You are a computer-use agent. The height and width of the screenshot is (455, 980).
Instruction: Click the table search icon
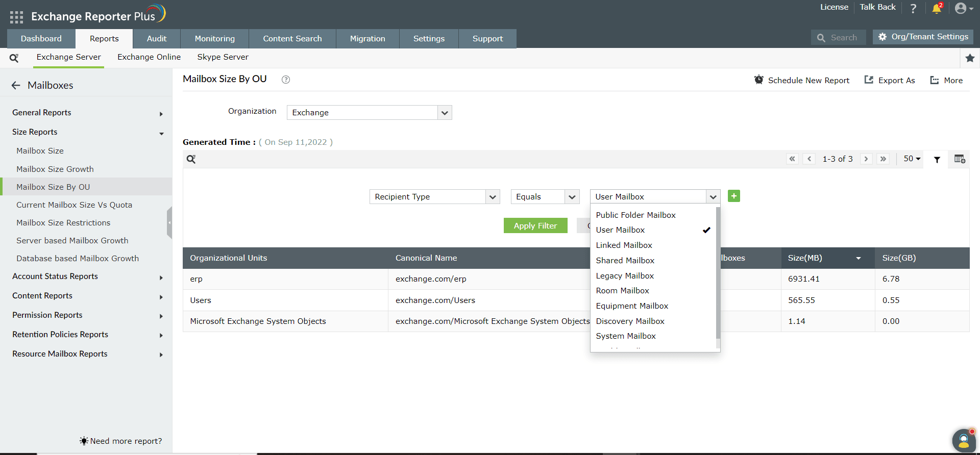[x=191, y=159]
